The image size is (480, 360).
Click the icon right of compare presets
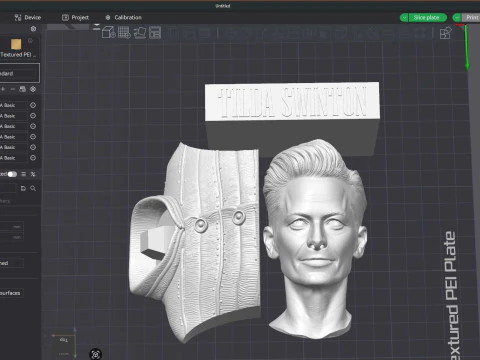click(33, 174)
